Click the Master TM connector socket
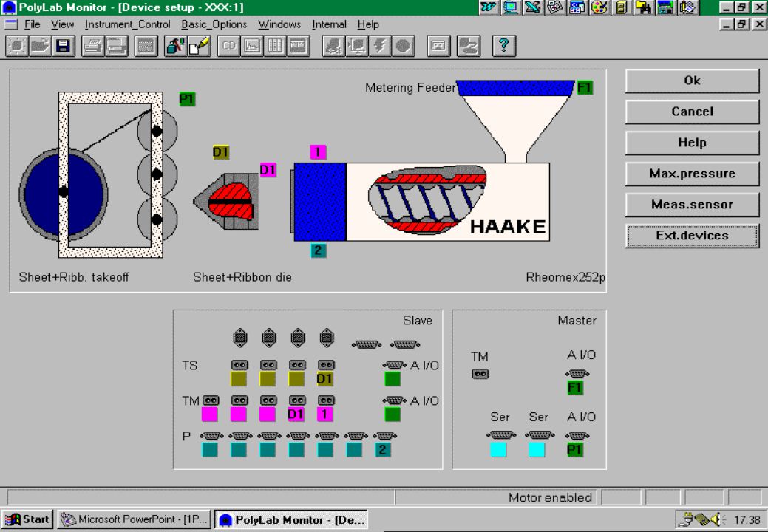Image resolution: width=768 pixels, height=532 pixels. pos(480,374)
